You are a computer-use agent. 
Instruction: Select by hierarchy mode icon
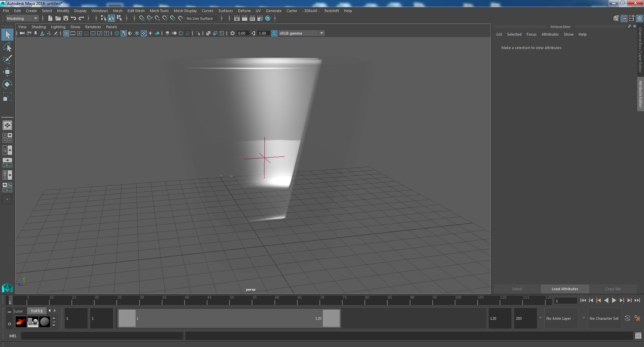(x=103, y=18)
